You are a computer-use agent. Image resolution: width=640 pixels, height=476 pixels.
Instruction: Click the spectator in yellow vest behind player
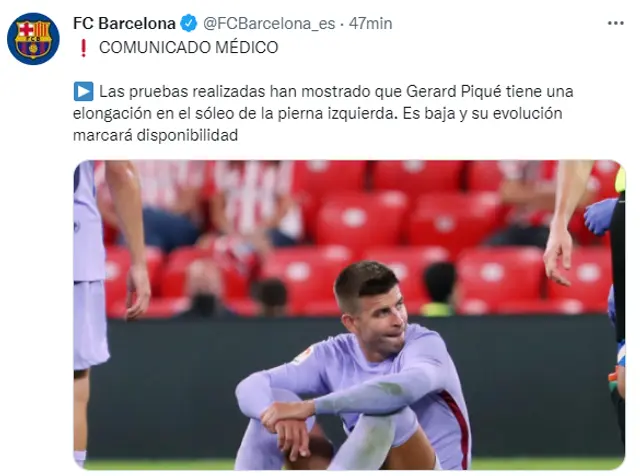(438, 290)
